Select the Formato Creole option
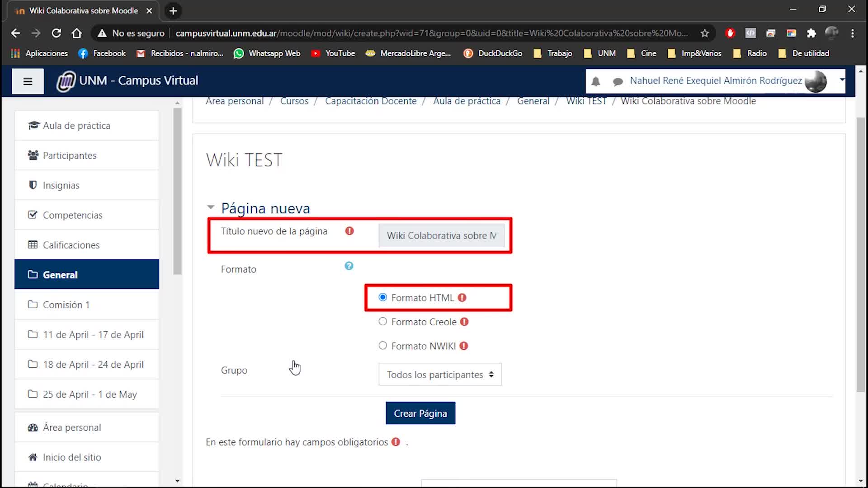The width and height of the screenshot is (868, 488). click(383, 321)
